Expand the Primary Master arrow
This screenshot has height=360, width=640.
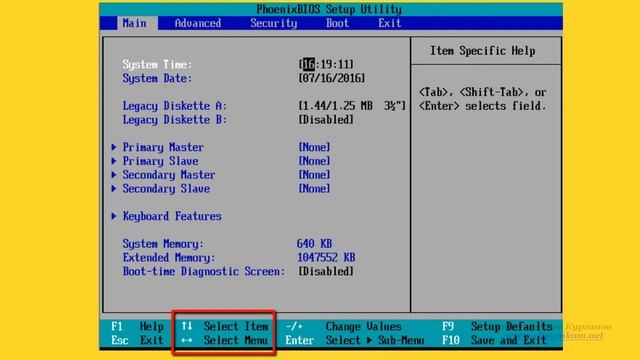point(114,147)
